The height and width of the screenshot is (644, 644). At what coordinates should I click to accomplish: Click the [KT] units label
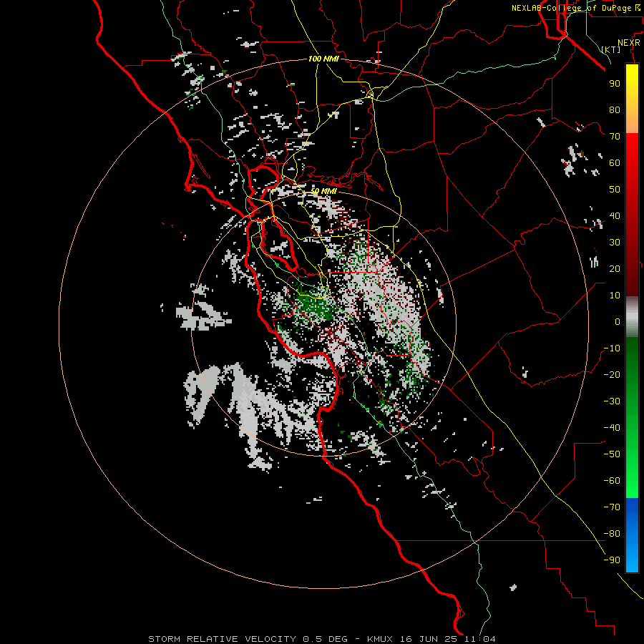coord(611,49)
